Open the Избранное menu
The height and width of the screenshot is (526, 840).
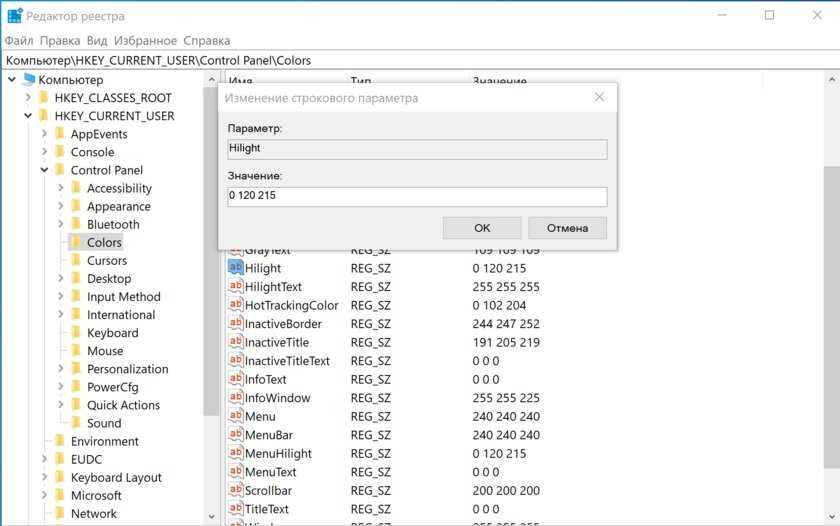(x=145, y=41)
